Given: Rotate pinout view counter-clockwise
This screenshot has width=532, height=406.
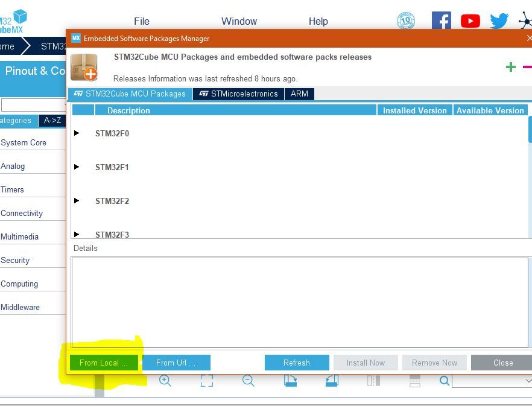Looking at the screenshot, I should tap(332, 381).
